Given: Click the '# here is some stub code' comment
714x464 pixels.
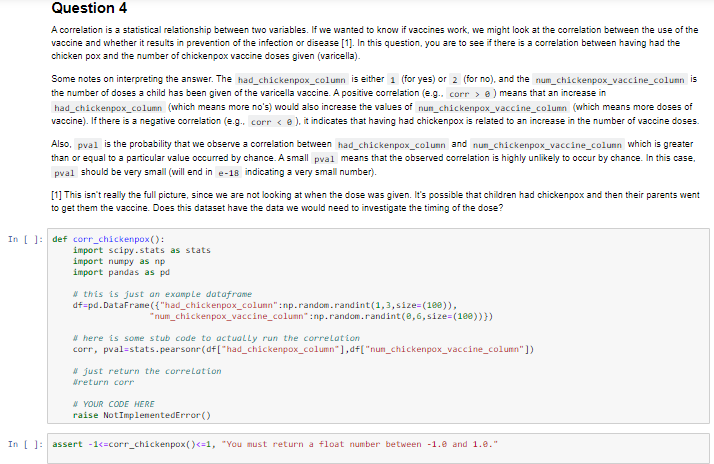Looking at the screenshot, I should pos(216,338).
